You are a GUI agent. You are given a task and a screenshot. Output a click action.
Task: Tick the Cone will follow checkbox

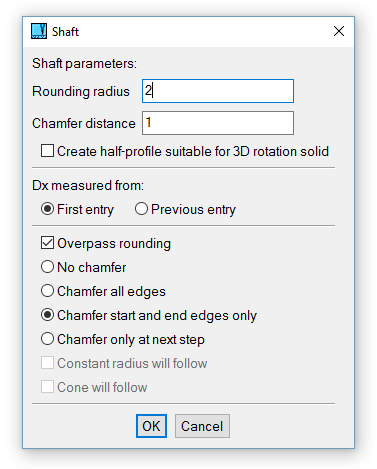[x=47, y=387]
